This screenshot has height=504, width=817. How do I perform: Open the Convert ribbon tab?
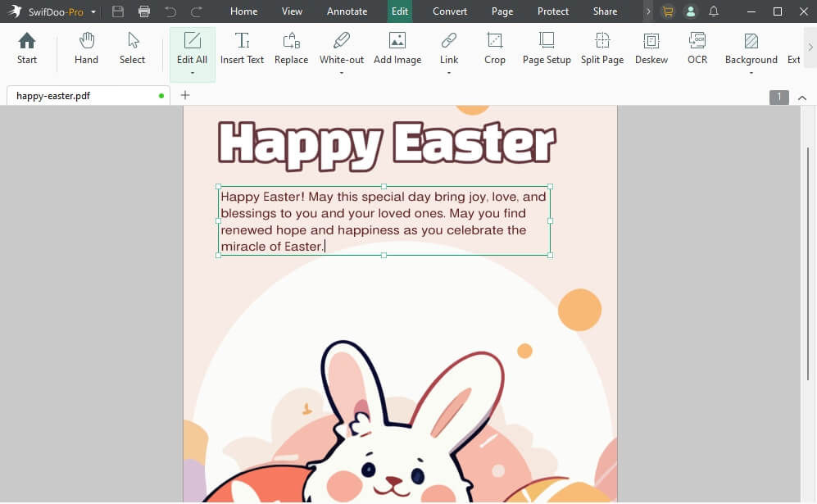pyautogui.click(x=449, y=11)
